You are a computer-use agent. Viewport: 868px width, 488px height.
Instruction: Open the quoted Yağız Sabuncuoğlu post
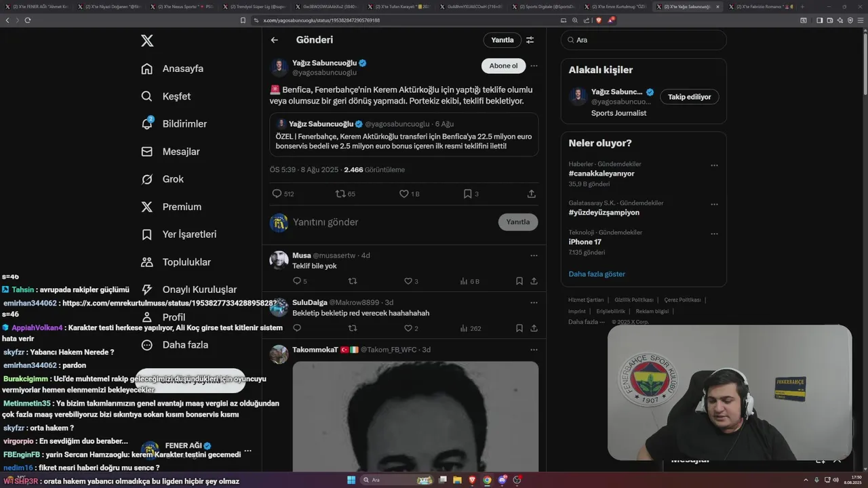(x=404, y=135)
